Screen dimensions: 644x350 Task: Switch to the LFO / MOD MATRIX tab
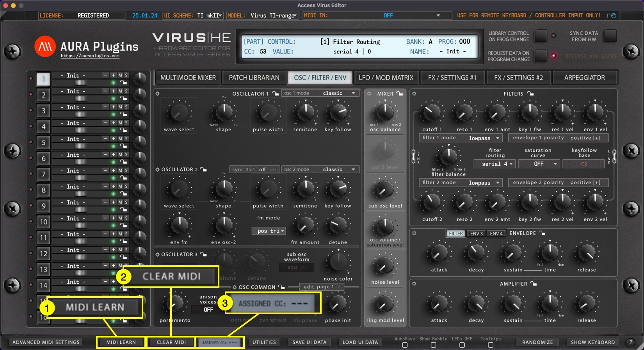point(386,78)
